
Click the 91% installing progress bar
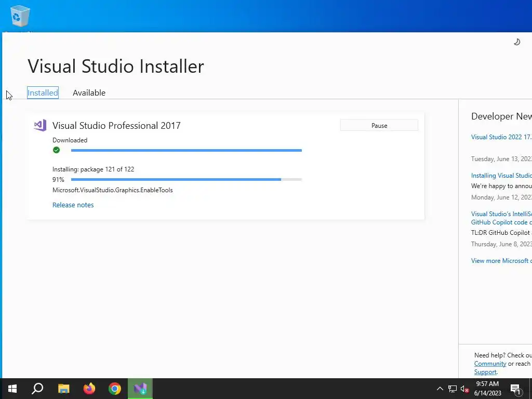click(x=187, y=179)
